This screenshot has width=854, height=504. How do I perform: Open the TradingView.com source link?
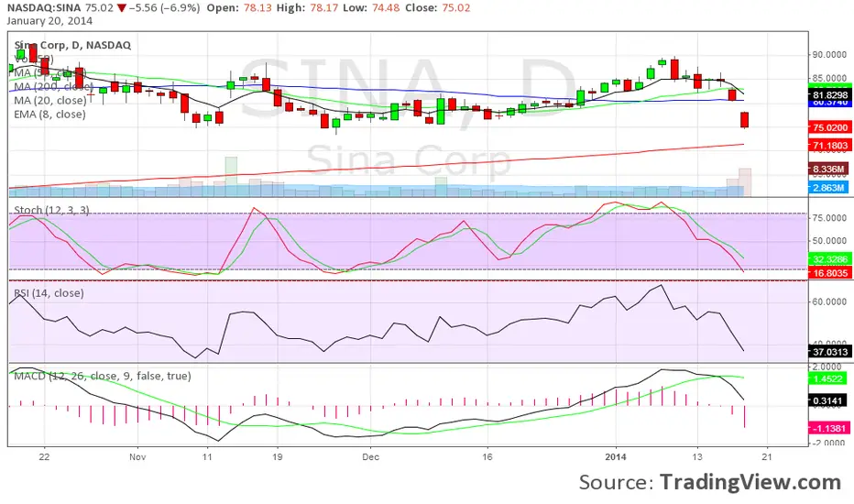750,483
